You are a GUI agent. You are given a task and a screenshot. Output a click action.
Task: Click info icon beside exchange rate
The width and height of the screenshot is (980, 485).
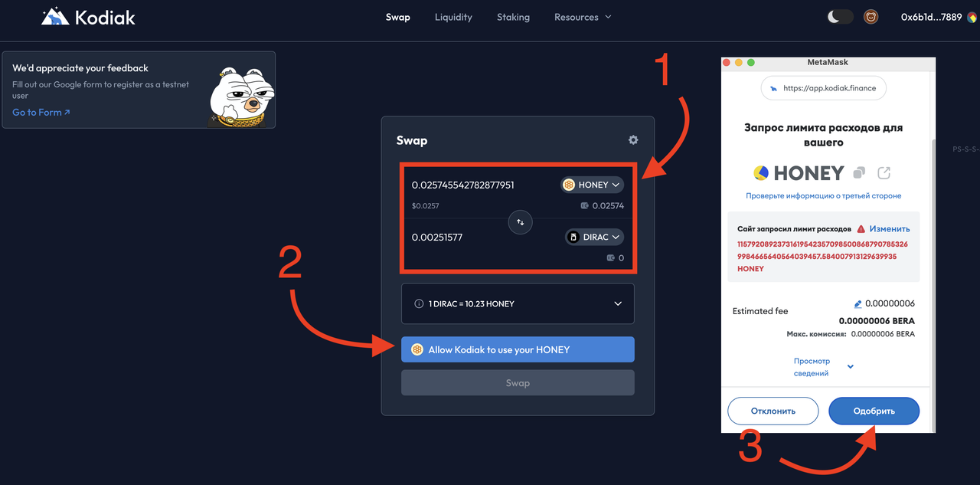419,304
